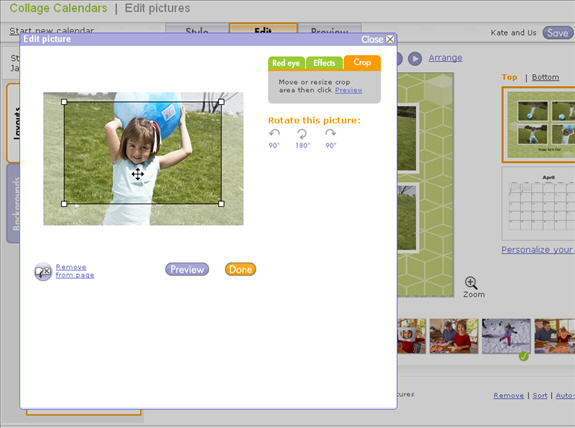Click the Personalize your link
This screenshot has width=575, height=428.
(x=538, y=250)
